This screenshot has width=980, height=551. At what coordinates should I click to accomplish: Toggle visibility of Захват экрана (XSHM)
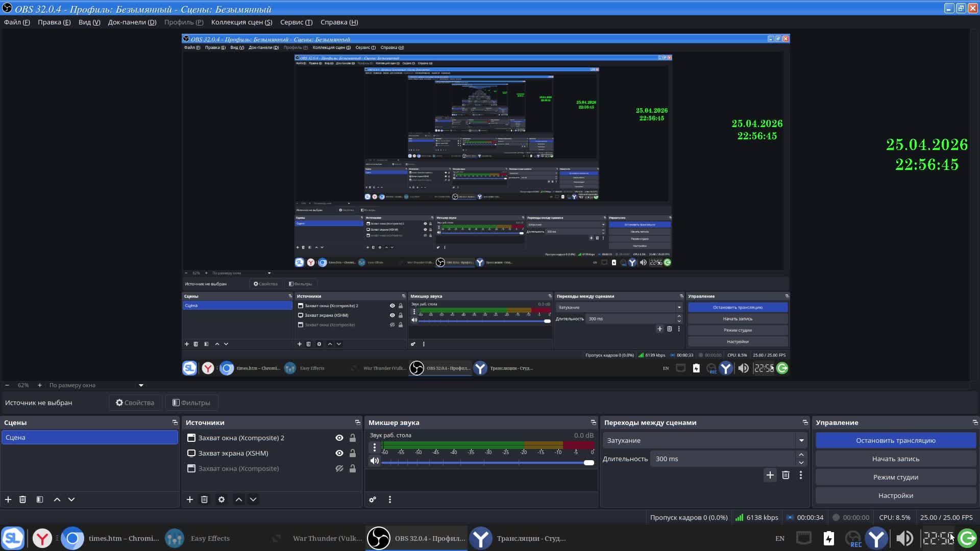pyautogui.click(x=339, y=453)
